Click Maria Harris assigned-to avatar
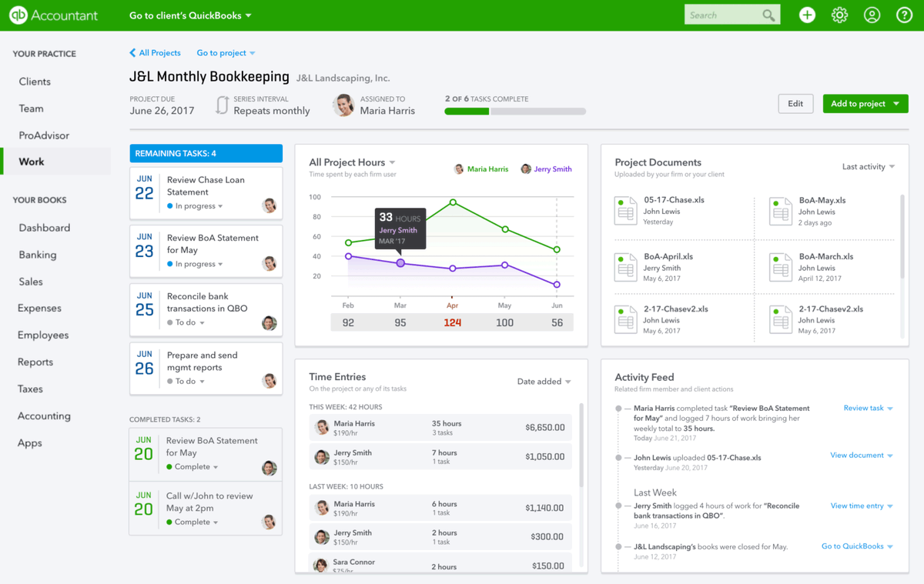 pyautogui.click(x=343, y=105)
